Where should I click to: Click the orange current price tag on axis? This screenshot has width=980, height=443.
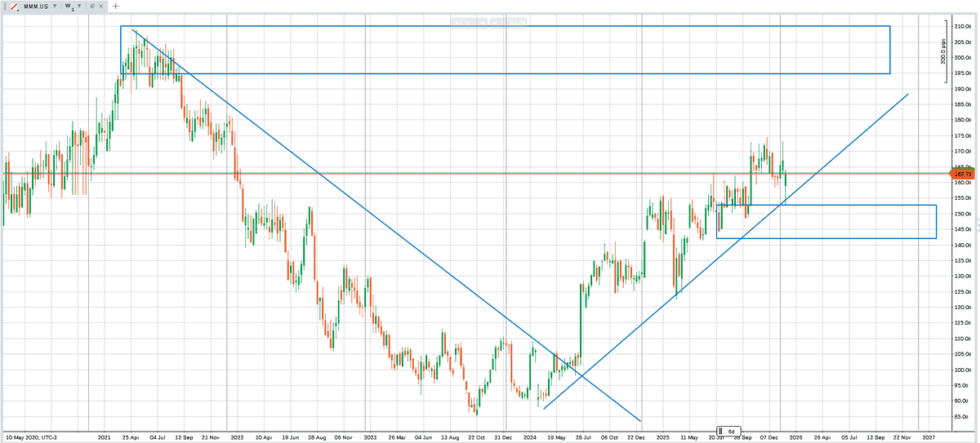click(963, 174)
